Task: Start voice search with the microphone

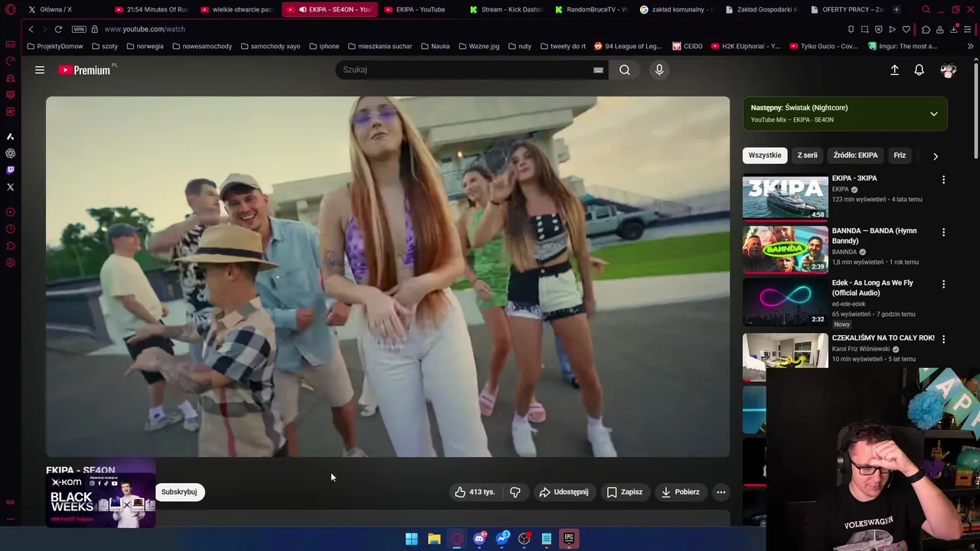Action: point(659,70)
